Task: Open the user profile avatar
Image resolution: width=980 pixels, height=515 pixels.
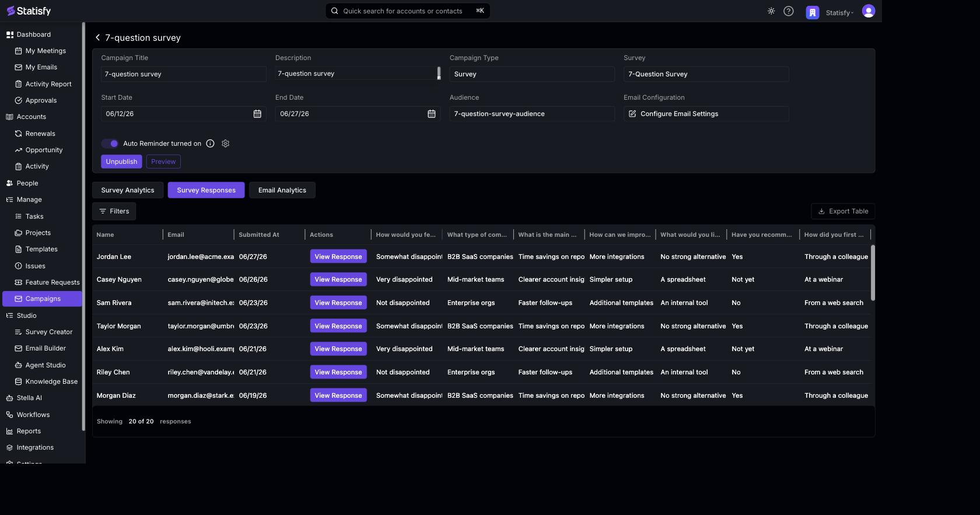Action: click(x=869, y=11)
